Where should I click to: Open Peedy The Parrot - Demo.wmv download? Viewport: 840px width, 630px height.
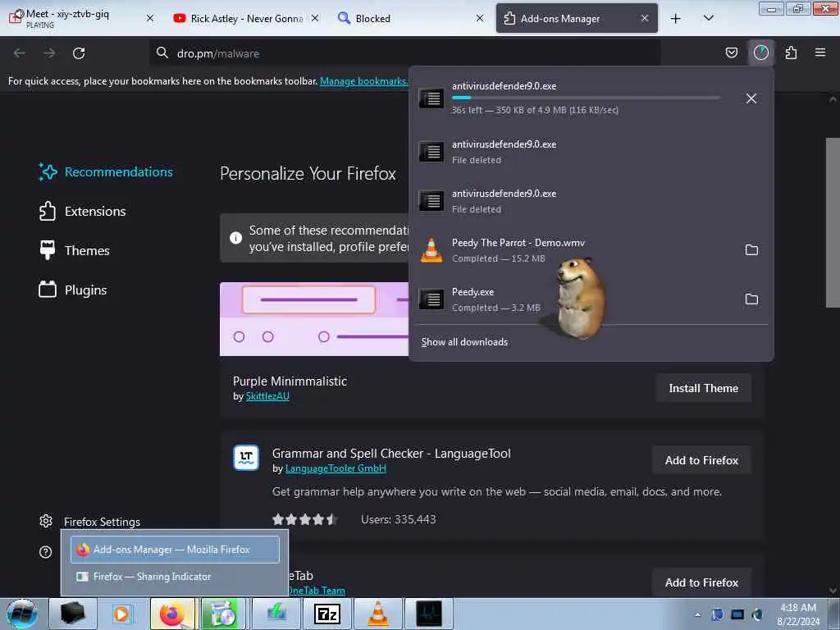click(573, 250)
